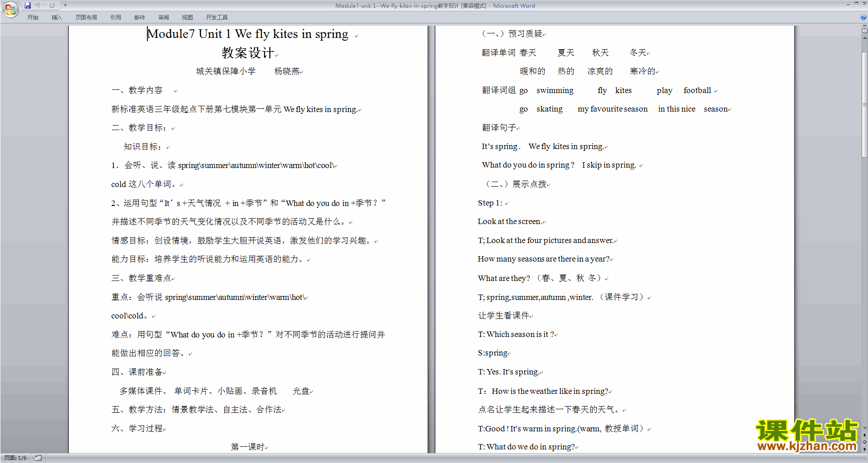Click the vertical scrollbar down arrow

864,428
